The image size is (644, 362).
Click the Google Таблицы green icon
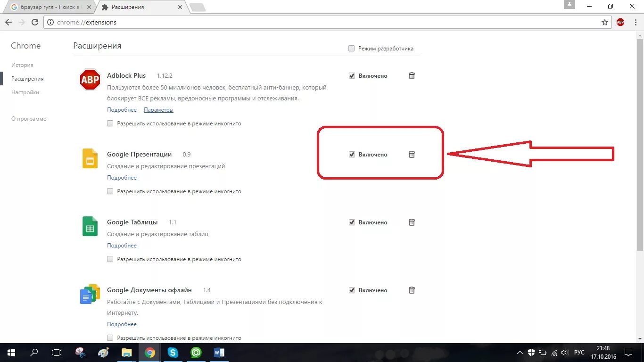pyautogui.click(x=90, y=226)
